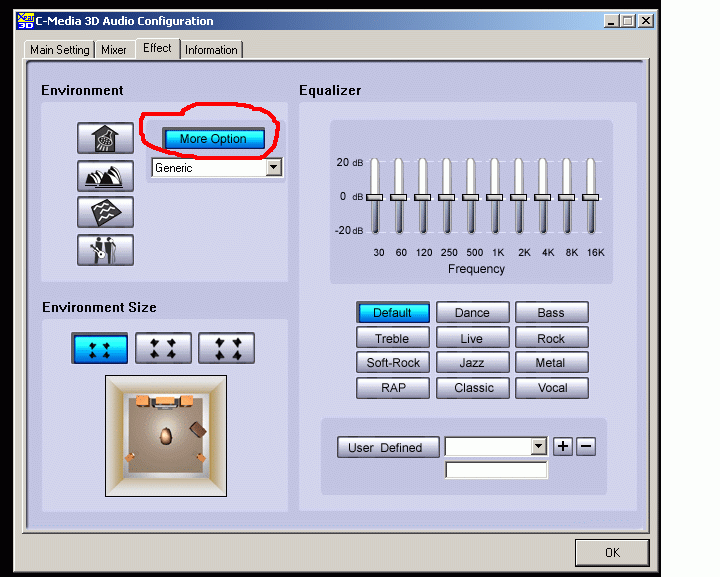Switch to the Main Setting tab
This screenshot has width=720, height=577.
(x=59, y=50)
